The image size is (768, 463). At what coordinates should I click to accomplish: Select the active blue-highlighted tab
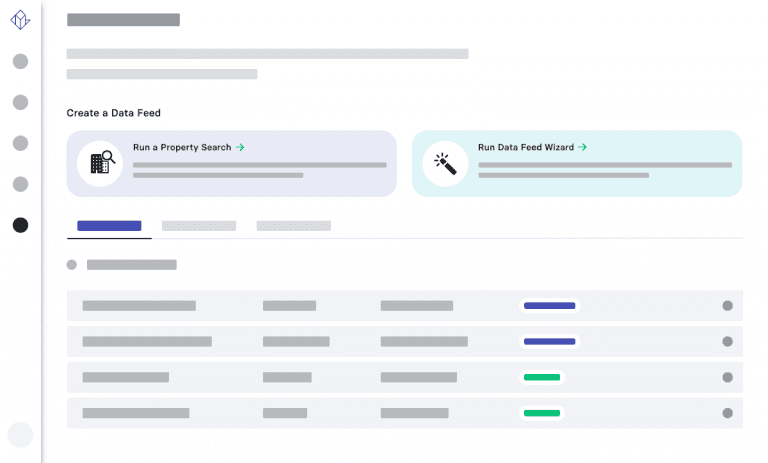point(109,226)
